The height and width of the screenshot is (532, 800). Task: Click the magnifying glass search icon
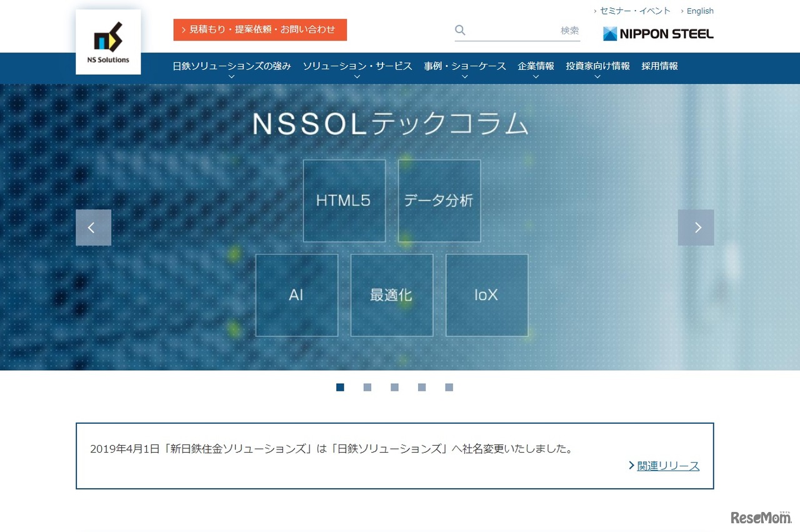(x=459, y=29)
